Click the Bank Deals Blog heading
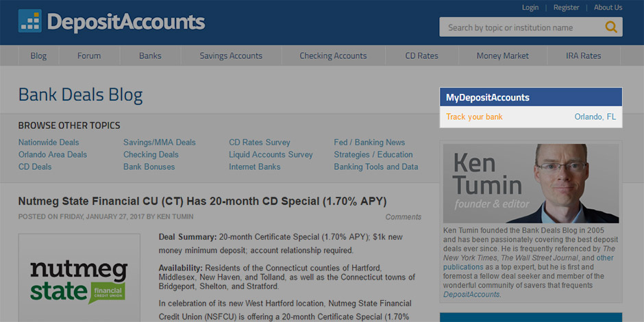644x322 pixels. pyautogui.click(x=81, y=95)
